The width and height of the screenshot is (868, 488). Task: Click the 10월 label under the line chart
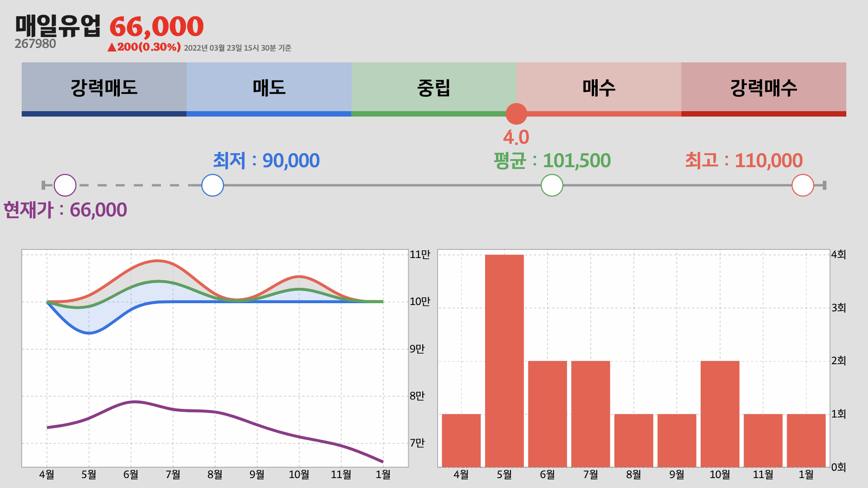point(299,475)
